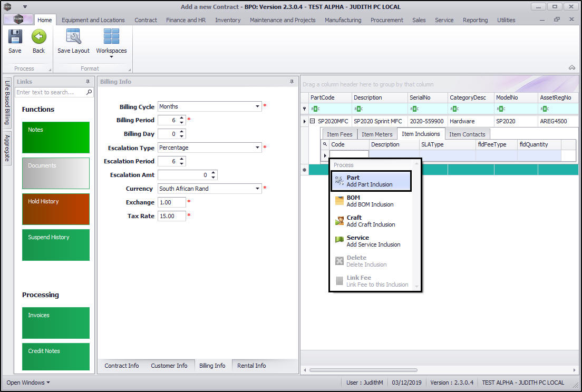Open the Rental Info tab
The height and width of the screenshot is (392, 582).
pos(251,366)
